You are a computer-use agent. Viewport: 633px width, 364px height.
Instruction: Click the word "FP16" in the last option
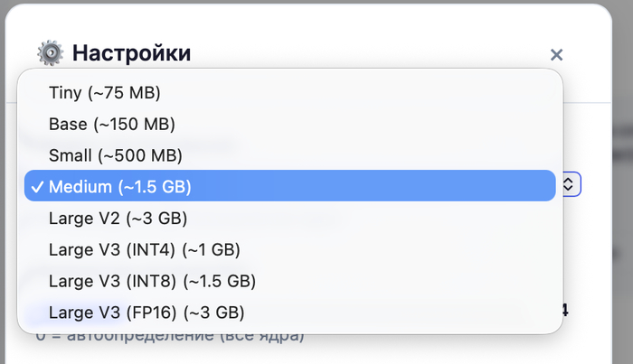point(153,313)
